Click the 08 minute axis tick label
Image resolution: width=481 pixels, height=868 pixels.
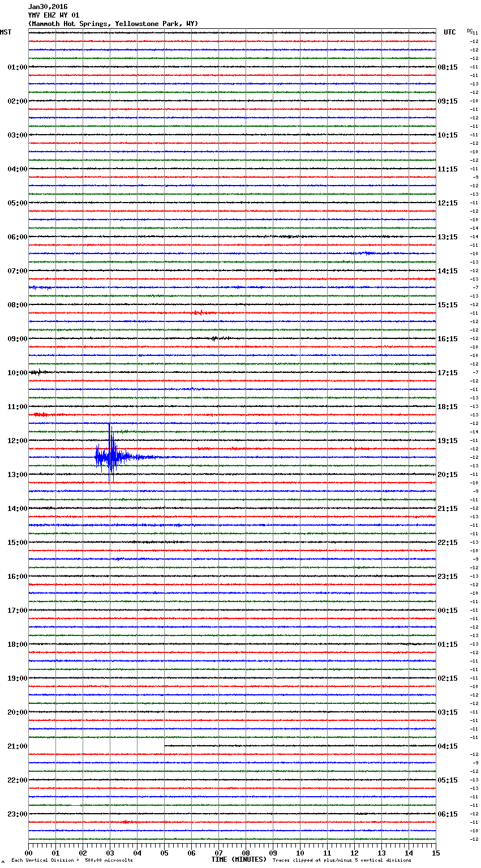point(246,853)
